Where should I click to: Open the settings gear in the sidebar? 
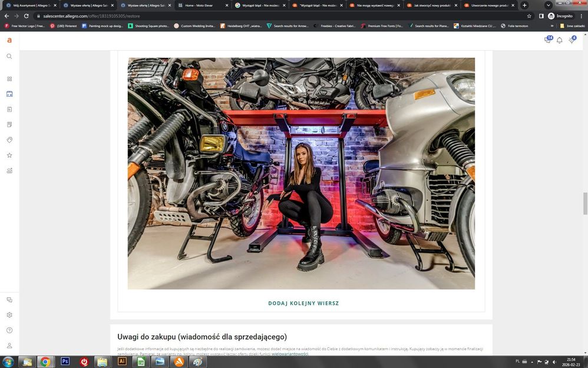click(9, 315)
